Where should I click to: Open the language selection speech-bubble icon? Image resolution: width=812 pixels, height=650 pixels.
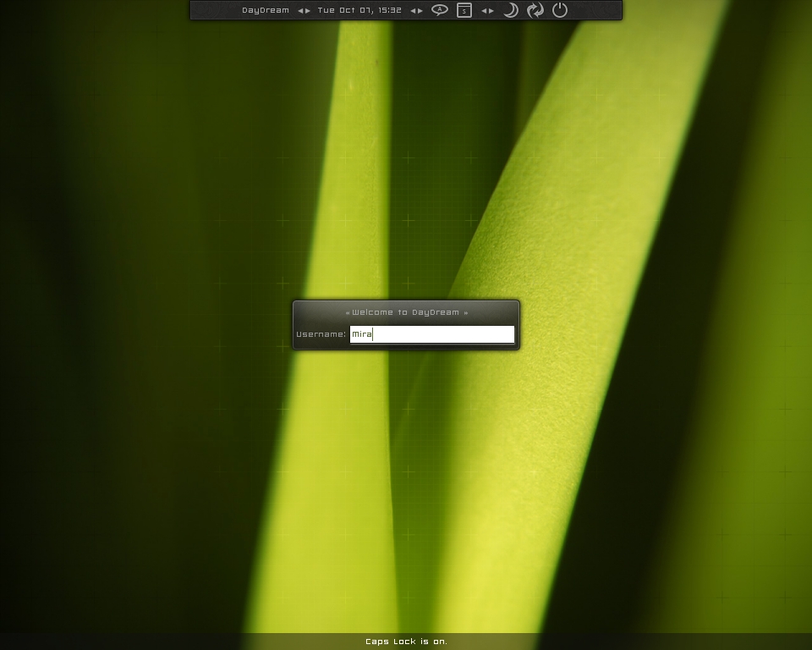click(440, 10)
